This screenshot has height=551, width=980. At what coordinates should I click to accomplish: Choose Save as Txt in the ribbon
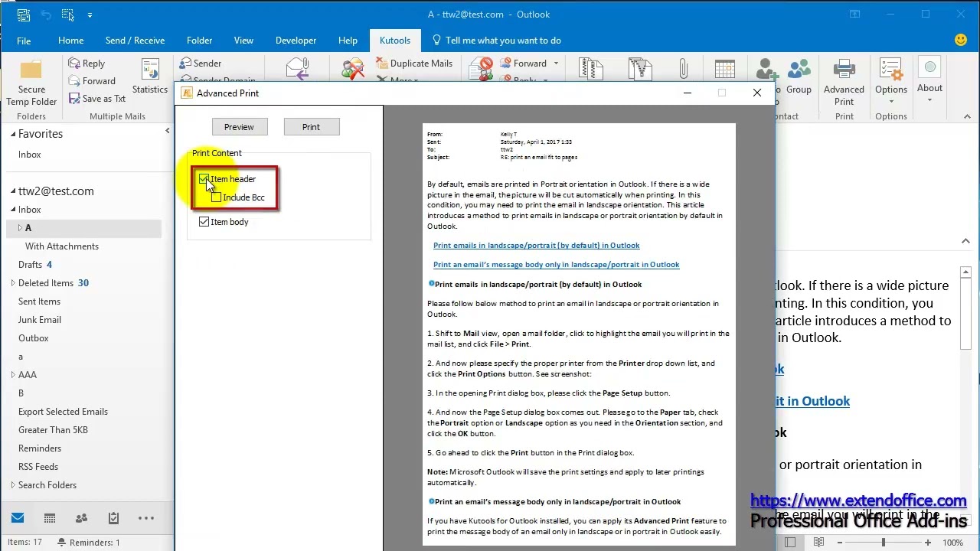click(x=96, y=99)
